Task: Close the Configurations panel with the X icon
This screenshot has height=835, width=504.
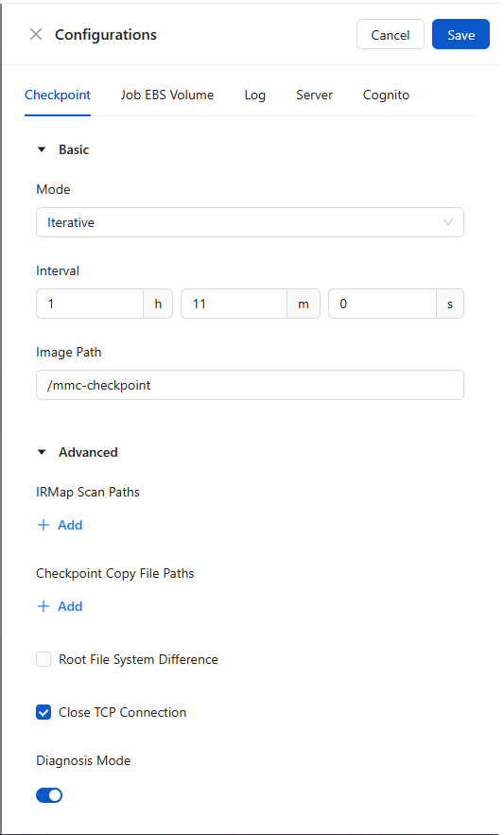Action: (x=36, y=35)
